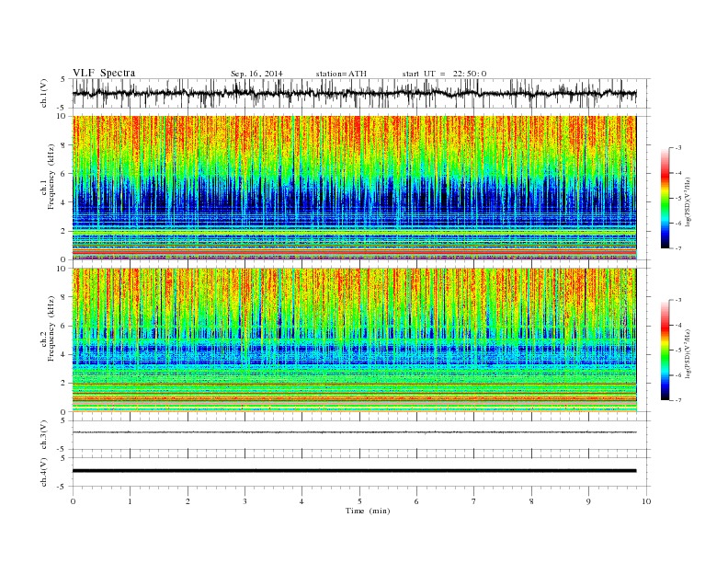Screen dimensions: 728x563
Task: Click the "7" tick on the time axis
Action: 474,501
